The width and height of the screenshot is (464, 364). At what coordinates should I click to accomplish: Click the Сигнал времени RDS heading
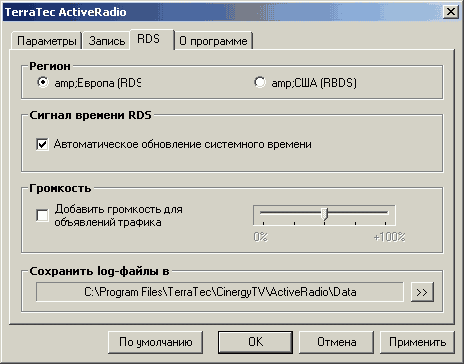90,115
